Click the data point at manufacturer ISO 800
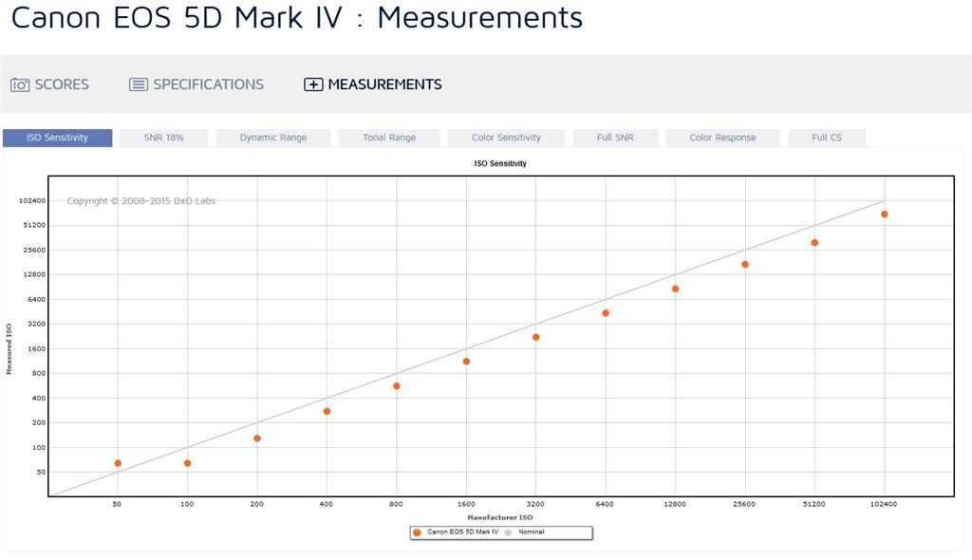 397,386
